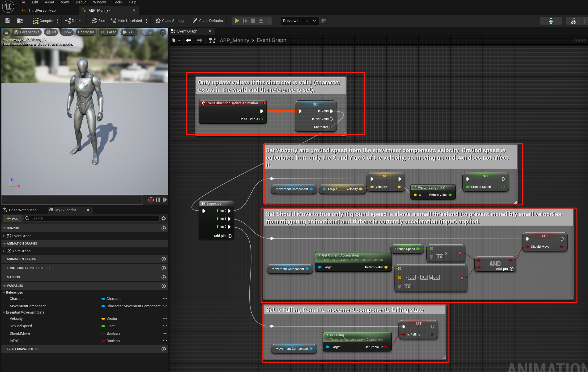The image size is (588, 372).
Task: Click the Lit view mode button
Action: coord(51,32)
